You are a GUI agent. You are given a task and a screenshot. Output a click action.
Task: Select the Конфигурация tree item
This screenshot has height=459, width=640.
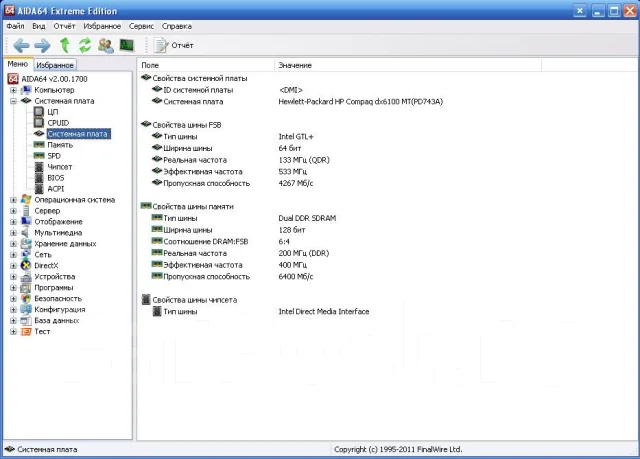[60, 309]
